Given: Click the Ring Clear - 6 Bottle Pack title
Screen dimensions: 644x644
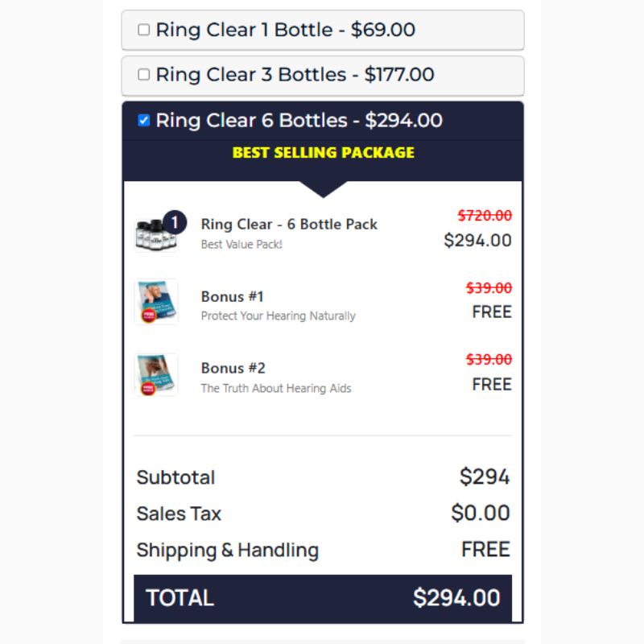Looking at the screenshot, I should click(289, 225).
